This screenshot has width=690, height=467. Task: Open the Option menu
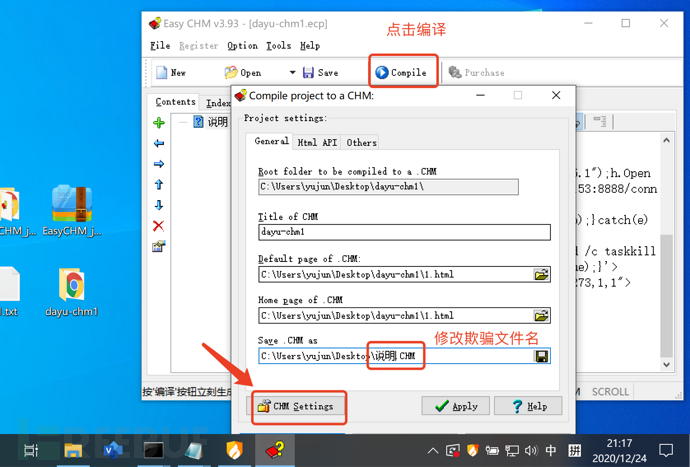(242, 46)
